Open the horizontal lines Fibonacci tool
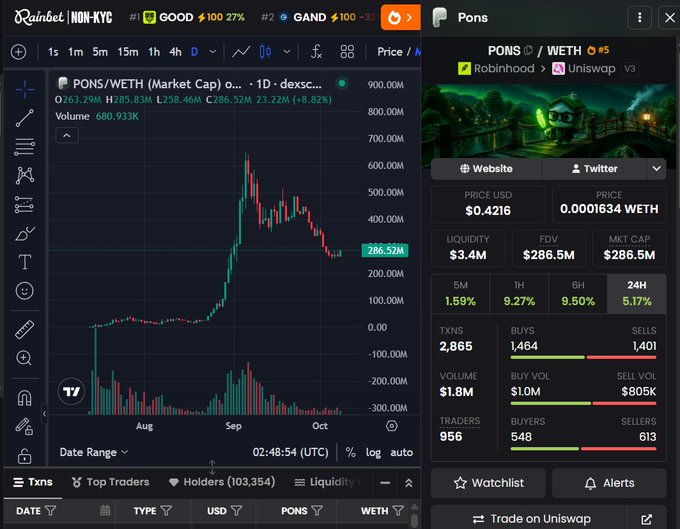 click(x=25, y=147)
